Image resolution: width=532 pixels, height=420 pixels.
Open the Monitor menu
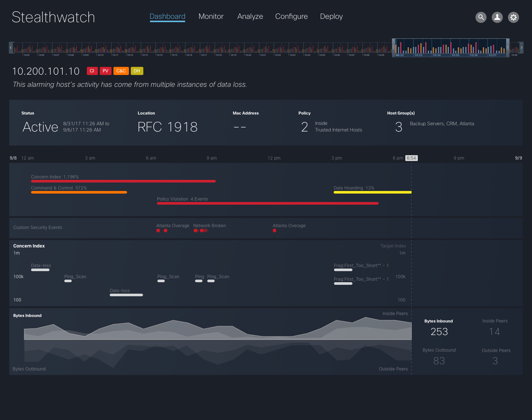[x=211, y=17]
